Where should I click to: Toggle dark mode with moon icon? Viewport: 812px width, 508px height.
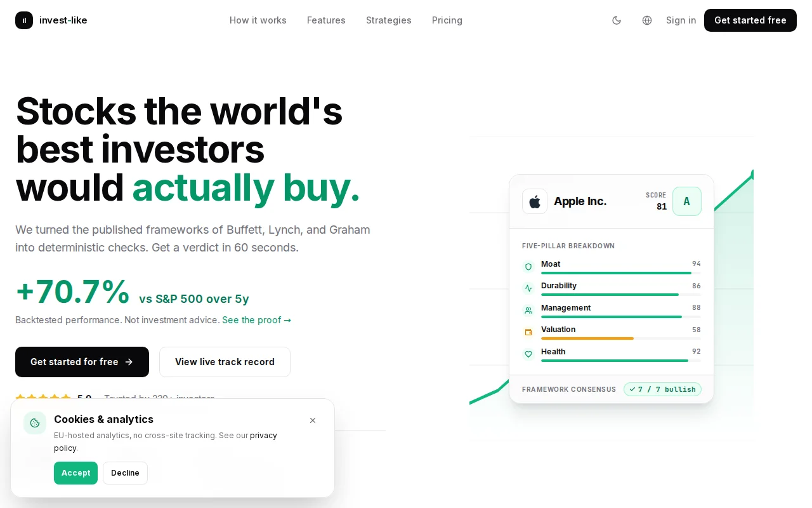pos(617,20)
